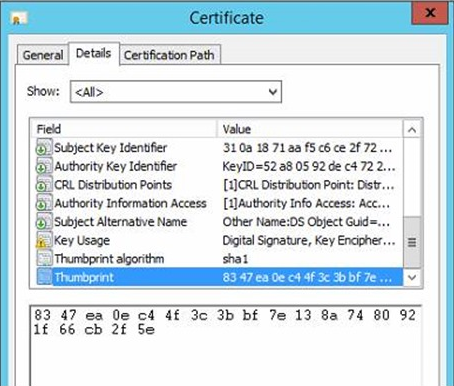This screenshot has height=386, width=454.
Task: Click the '[1]CRL Distribution Point' value
Action: [x=309, y=185]
